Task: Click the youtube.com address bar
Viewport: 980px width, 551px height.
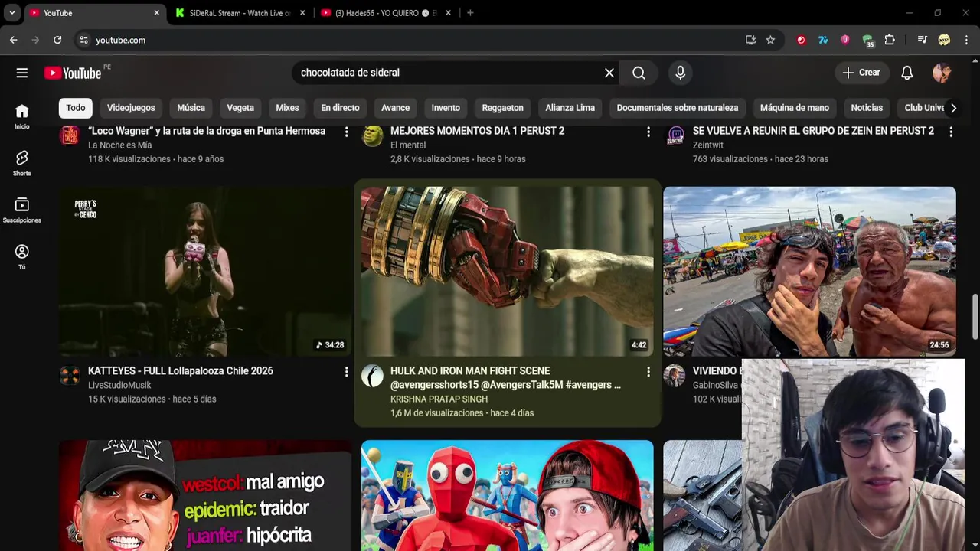Action: (x=413, y=40)
